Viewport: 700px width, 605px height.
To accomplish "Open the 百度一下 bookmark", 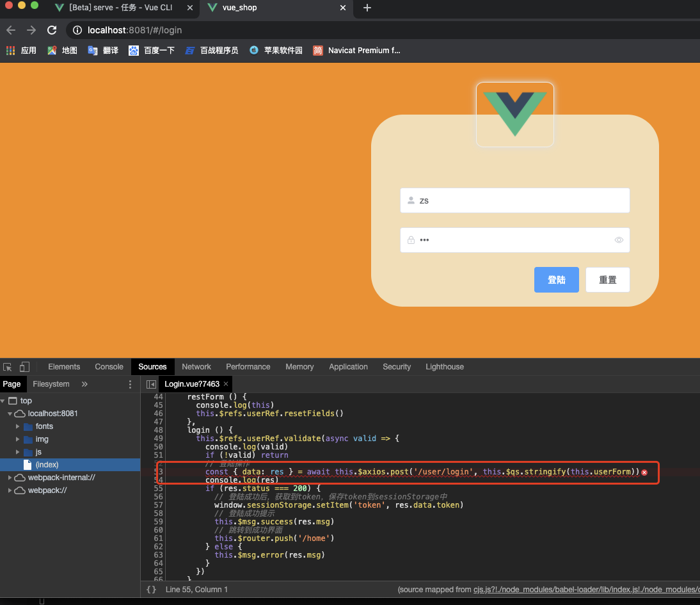I will point(152,51).
